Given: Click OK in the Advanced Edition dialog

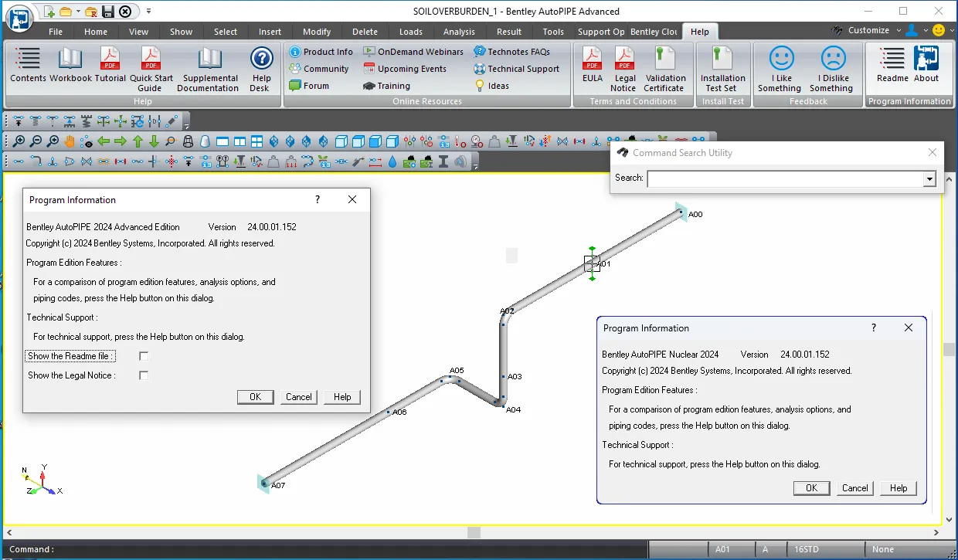Looking at the screenshot, I should coord(255,397).
